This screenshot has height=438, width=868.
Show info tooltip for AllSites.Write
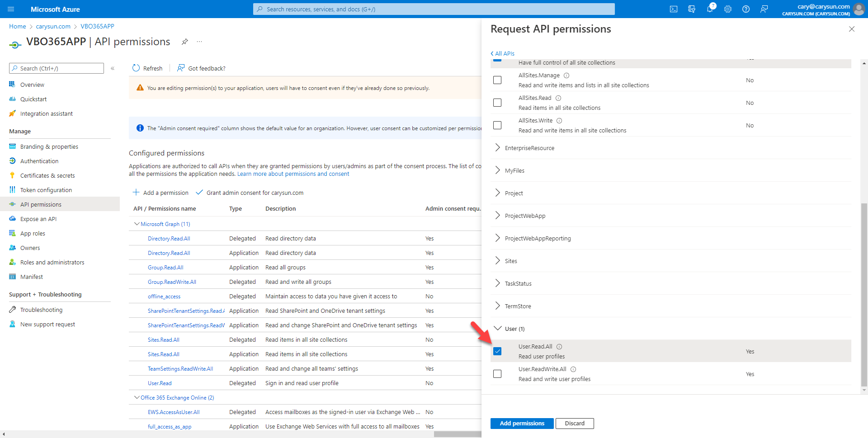click(559, 121)
